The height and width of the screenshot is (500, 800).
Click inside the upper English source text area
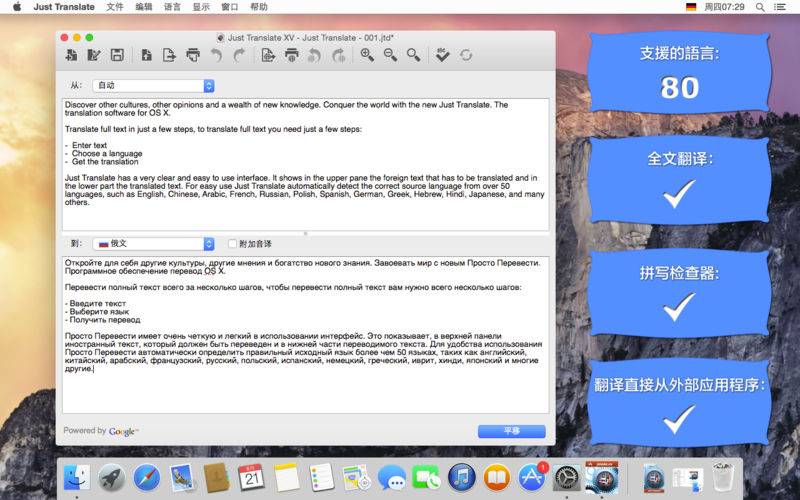click(x=306, y=164)
